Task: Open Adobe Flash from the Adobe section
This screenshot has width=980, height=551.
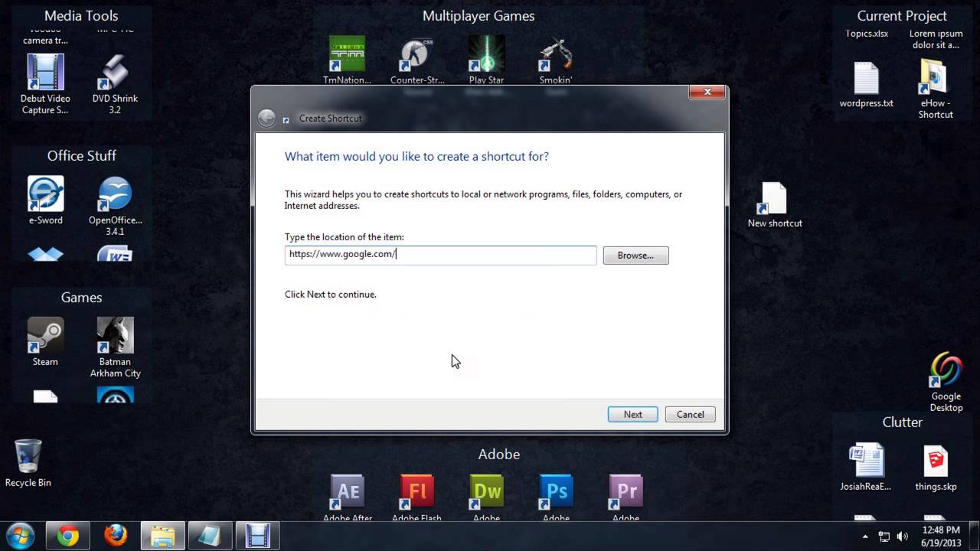Action: point(416,490)
